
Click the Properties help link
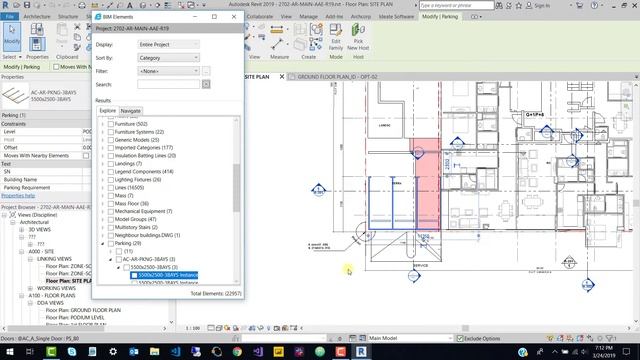coord(18,196)
